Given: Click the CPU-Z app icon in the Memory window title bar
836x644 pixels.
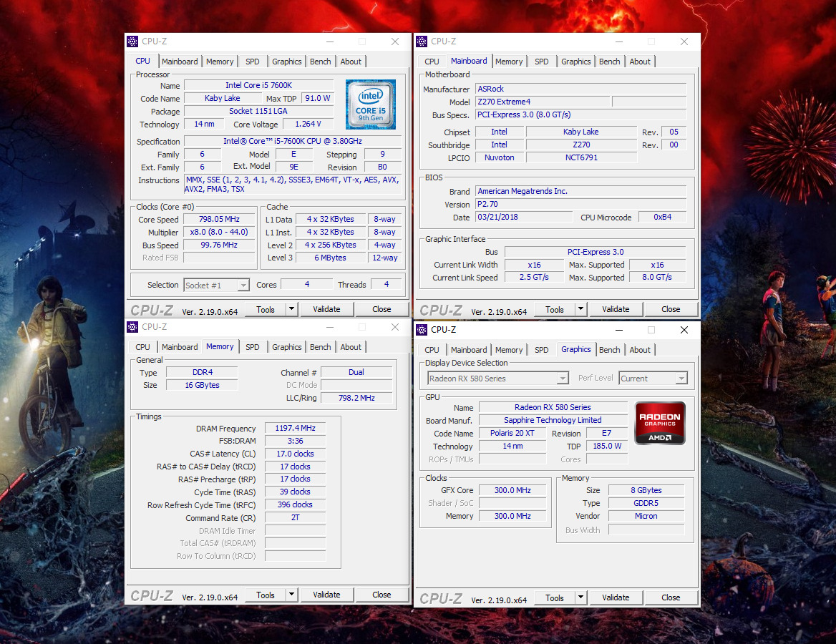Looking at the screenshot, I should pyautogui.click(x=132, y=327).
